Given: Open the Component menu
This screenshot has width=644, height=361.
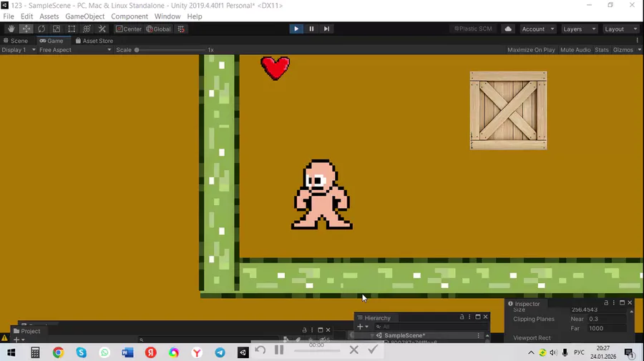Looking at the screenshot, I should (x=130, y=16).
